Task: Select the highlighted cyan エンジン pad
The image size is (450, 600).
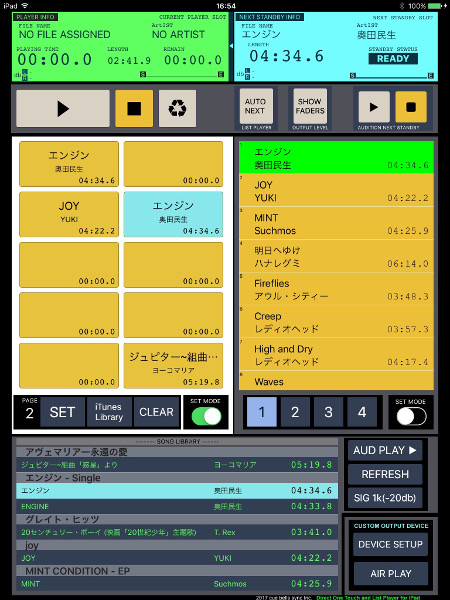Action: [173, 214]
